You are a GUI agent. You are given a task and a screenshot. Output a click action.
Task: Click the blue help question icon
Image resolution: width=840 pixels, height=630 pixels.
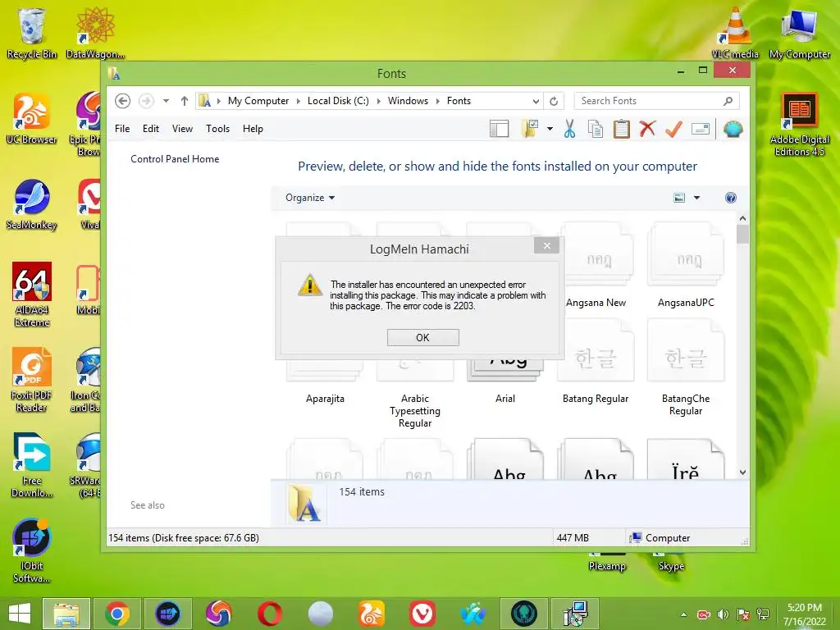[731, 198]
